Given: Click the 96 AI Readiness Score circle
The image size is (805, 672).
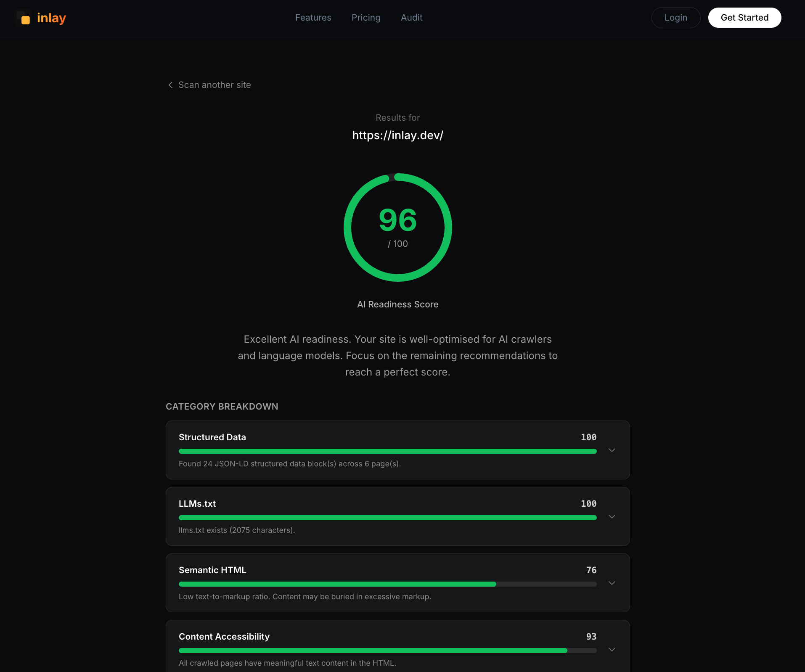Looking at the screenshot, I should 397,227.
